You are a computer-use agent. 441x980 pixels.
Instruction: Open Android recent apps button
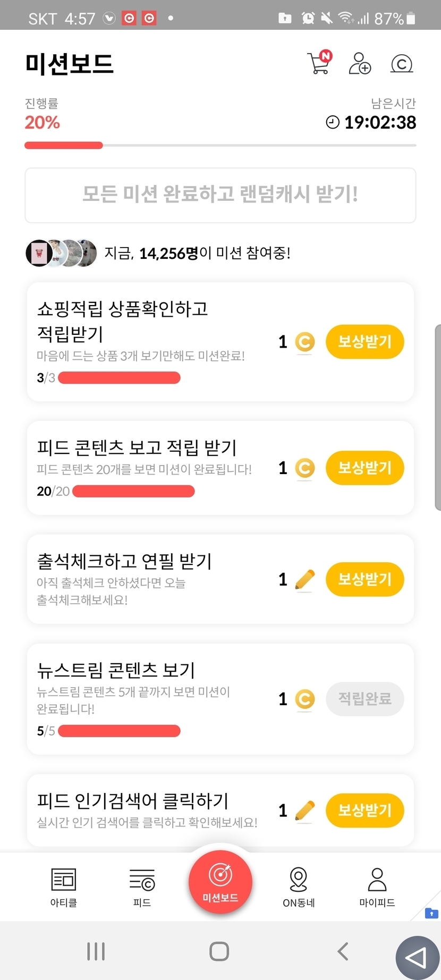coord(96,951)
